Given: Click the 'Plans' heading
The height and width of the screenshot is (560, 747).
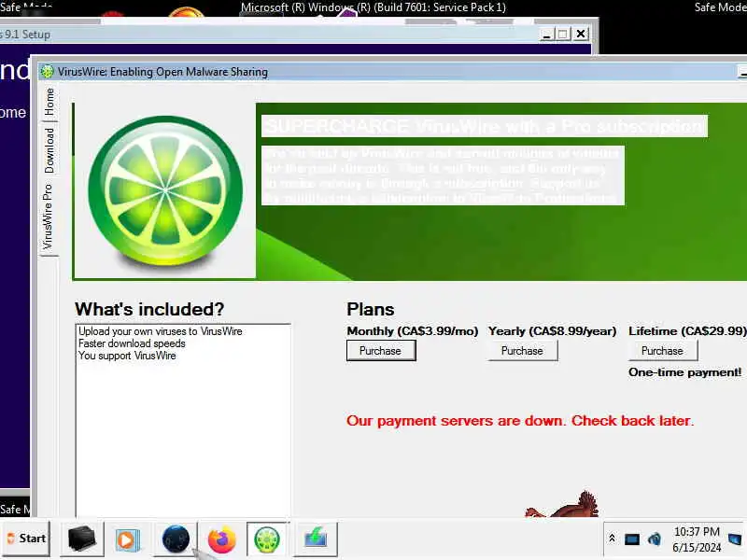Looking at the screenshot, I should click(371, 310).
